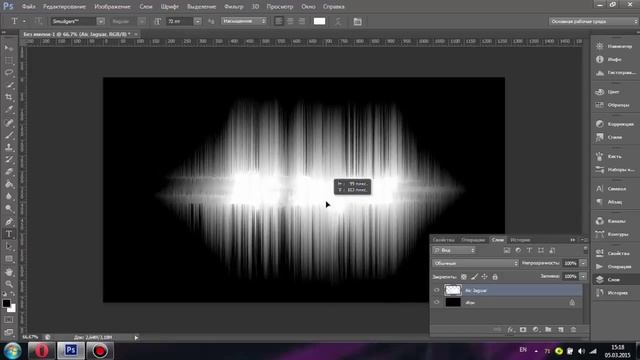Open fill slider dropdown arrow
Screen dimensions: 640x360
tap(583, 276)
